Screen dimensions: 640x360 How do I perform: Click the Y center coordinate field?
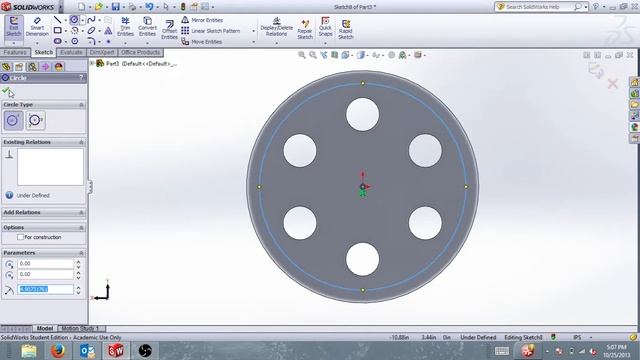[x=45, y=274]
